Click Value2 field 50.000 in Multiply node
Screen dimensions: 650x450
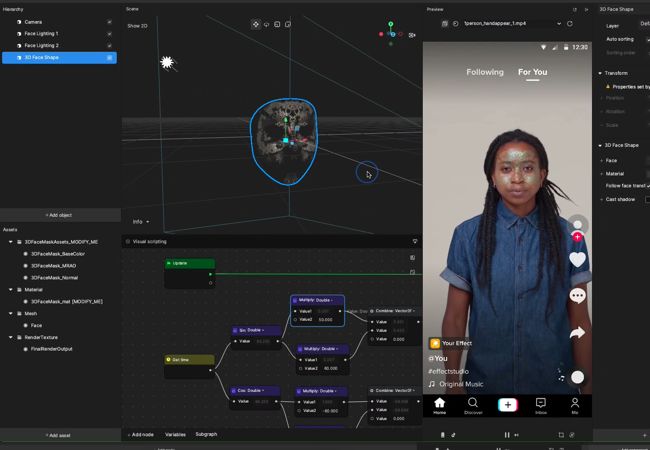(x=326, y=320)
